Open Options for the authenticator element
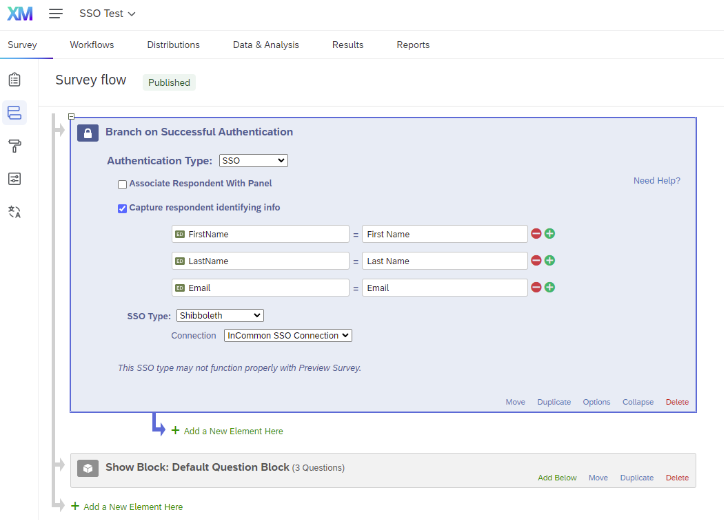 [596, 402]
